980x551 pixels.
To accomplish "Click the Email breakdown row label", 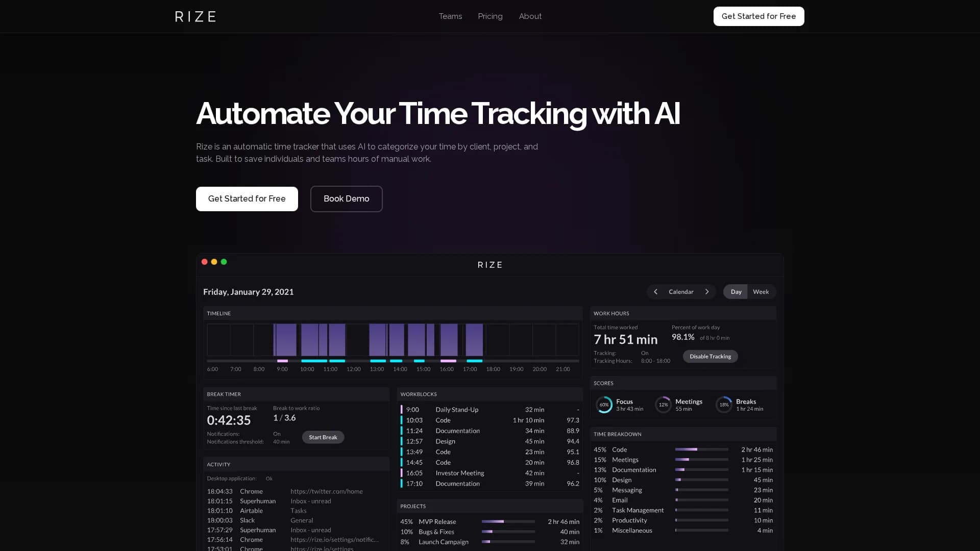I will [x=620, y=500].
